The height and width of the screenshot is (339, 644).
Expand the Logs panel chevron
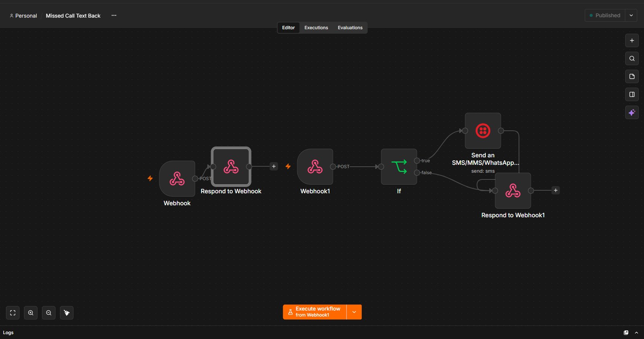(x=636, y=333)
